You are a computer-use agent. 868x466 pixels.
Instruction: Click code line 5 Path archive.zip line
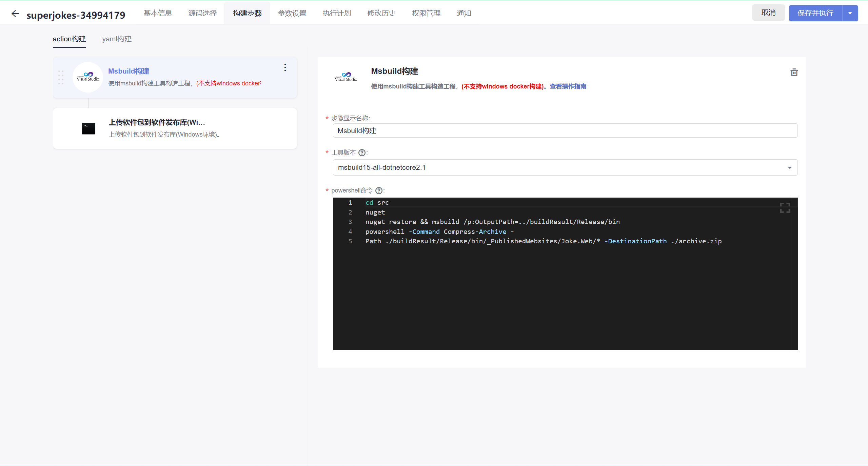pyautogui.click(x=543, y=241)
